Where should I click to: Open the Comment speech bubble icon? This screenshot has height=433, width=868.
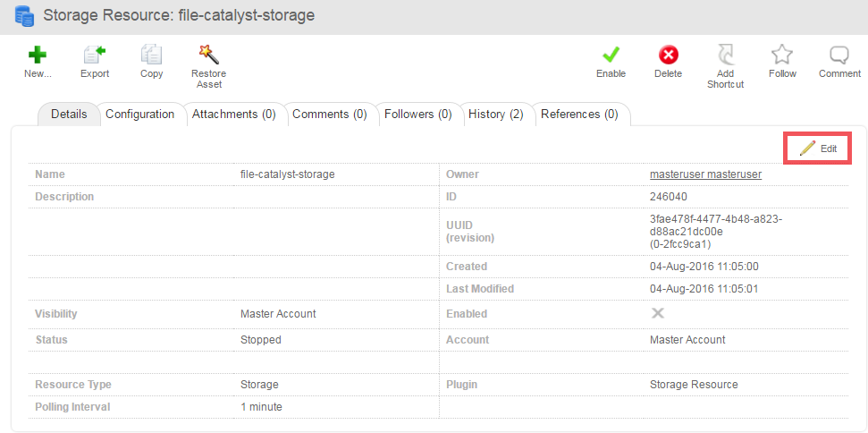[x=839, y=55]
